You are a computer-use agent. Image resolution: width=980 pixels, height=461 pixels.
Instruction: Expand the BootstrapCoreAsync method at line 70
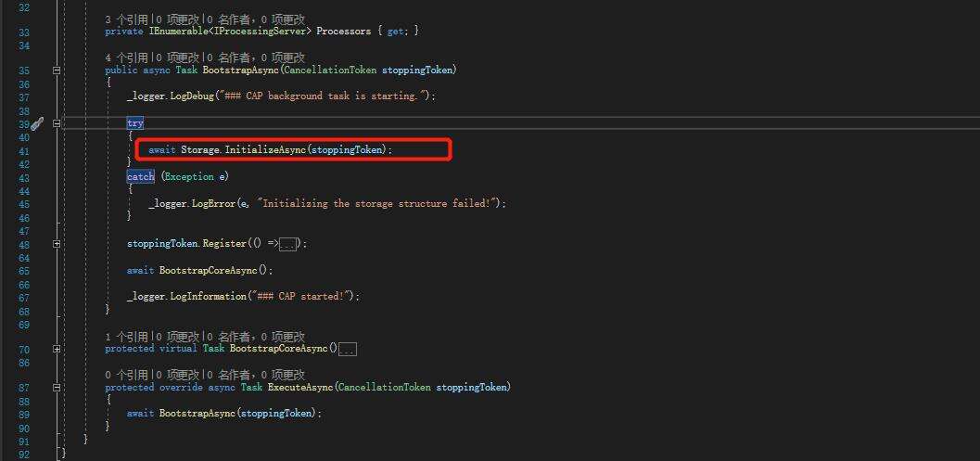coord(57,350)
